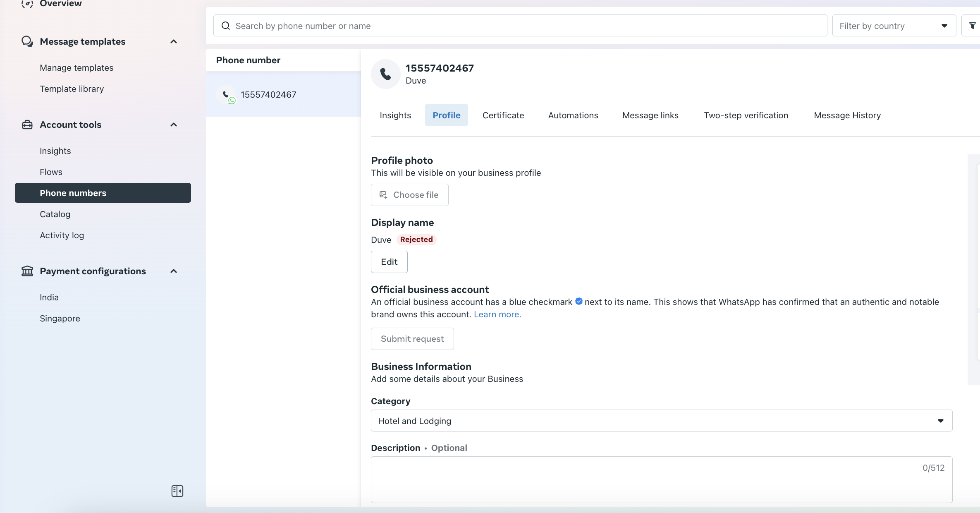Select the Profile tab
980x513 pixels.
tap(447, 115)
